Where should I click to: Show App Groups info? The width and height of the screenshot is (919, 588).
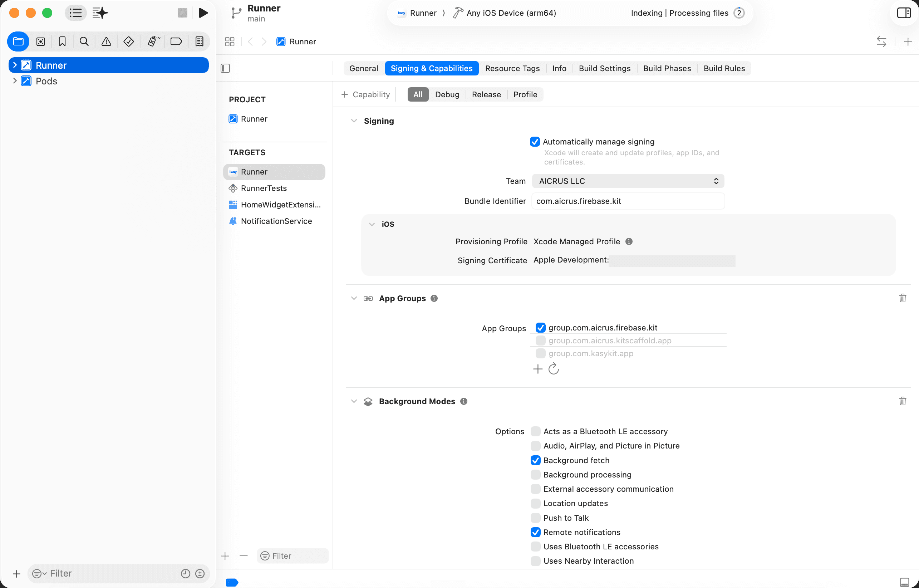[434, 298]
